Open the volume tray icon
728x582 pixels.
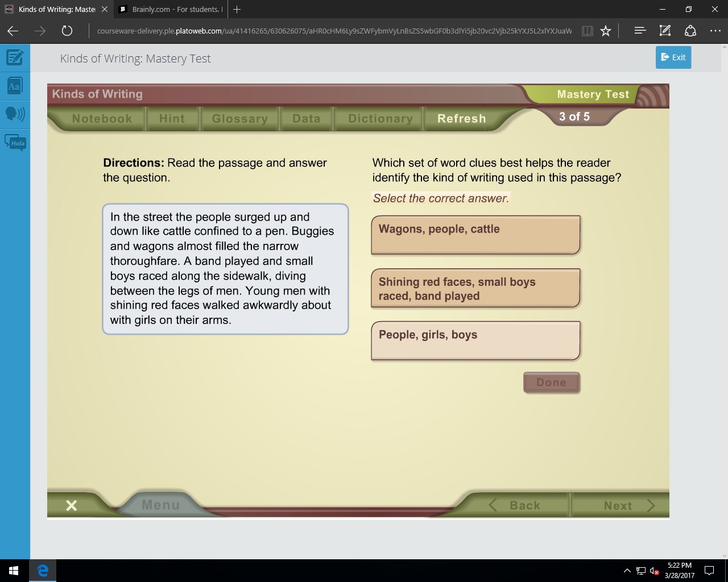coord(655,571)
